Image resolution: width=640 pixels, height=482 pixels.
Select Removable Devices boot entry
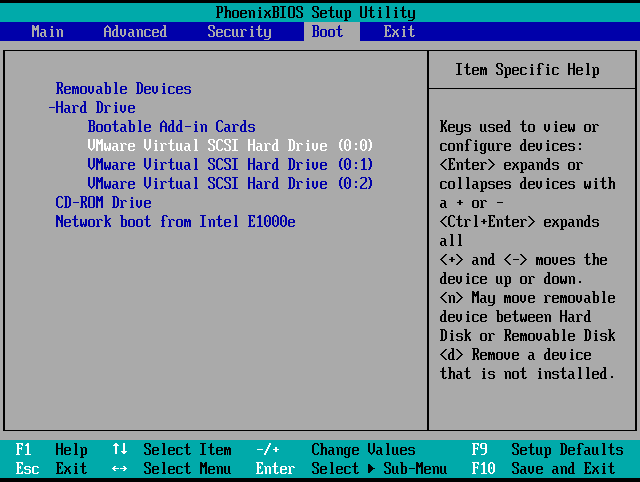(x=124, y=89)
